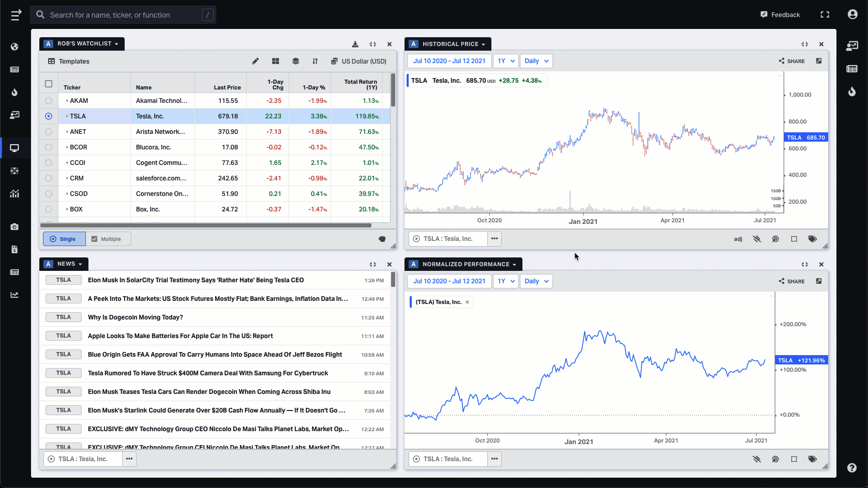Open Historical Price chart in new window
This screenshot has height=488, width=868.
pos(819,61)
